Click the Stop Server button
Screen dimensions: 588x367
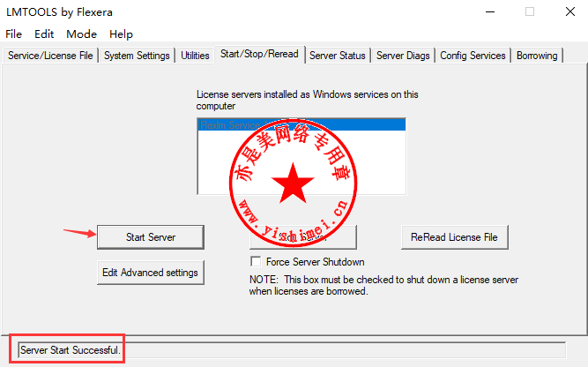(303, 237)
